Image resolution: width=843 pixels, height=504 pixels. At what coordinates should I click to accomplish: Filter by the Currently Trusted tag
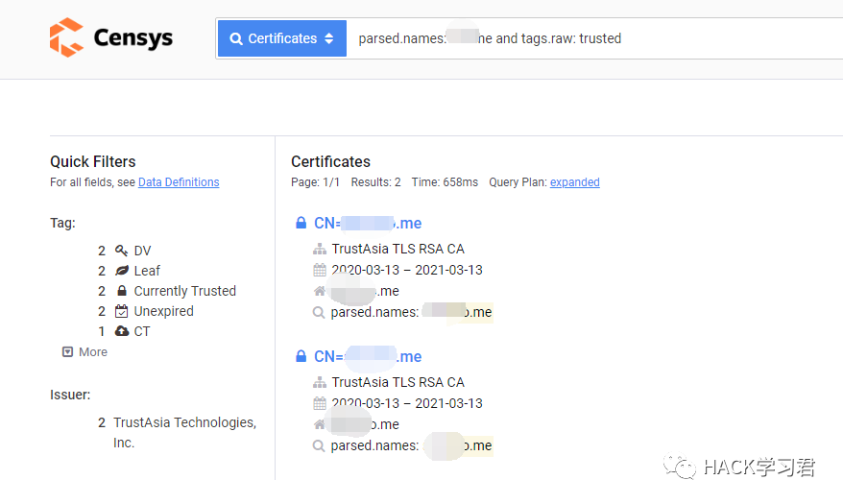click(184, 291)
